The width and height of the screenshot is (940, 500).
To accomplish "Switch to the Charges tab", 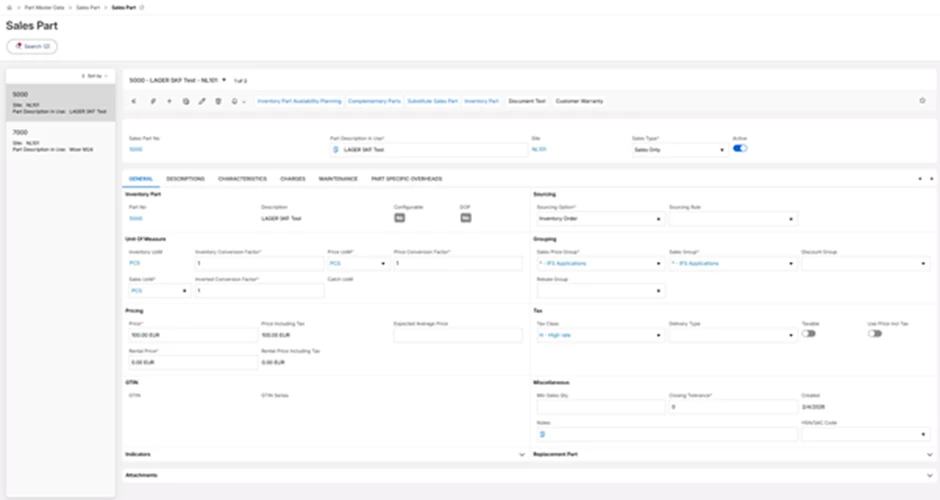I will click(293, 179).
